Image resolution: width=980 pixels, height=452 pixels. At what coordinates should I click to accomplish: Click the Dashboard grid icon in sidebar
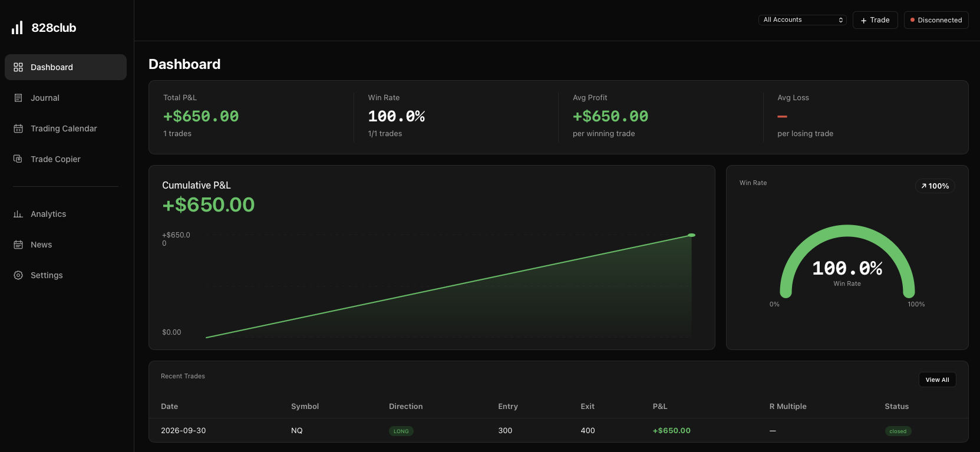pyautogui.click(x=18, y=67)
